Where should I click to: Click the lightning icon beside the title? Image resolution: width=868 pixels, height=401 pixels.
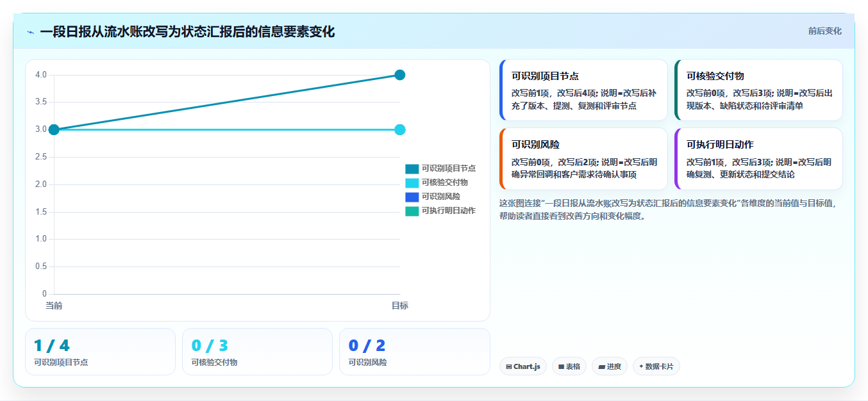pos(30,32)
